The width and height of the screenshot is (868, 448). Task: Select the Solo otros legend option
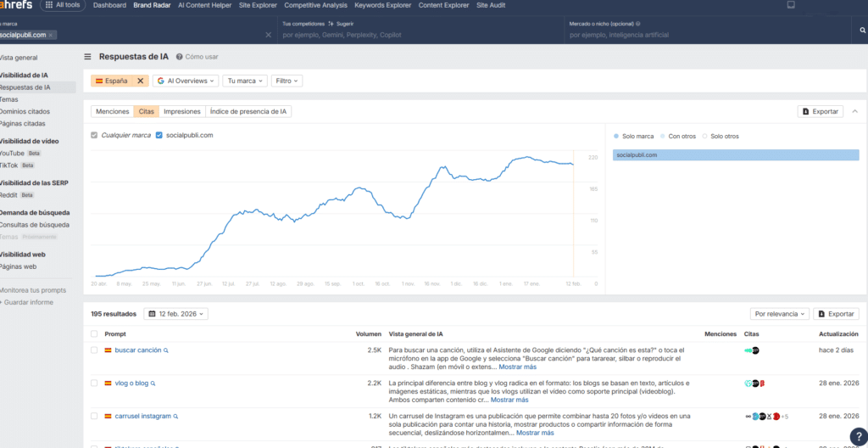(x=721, y=137)
